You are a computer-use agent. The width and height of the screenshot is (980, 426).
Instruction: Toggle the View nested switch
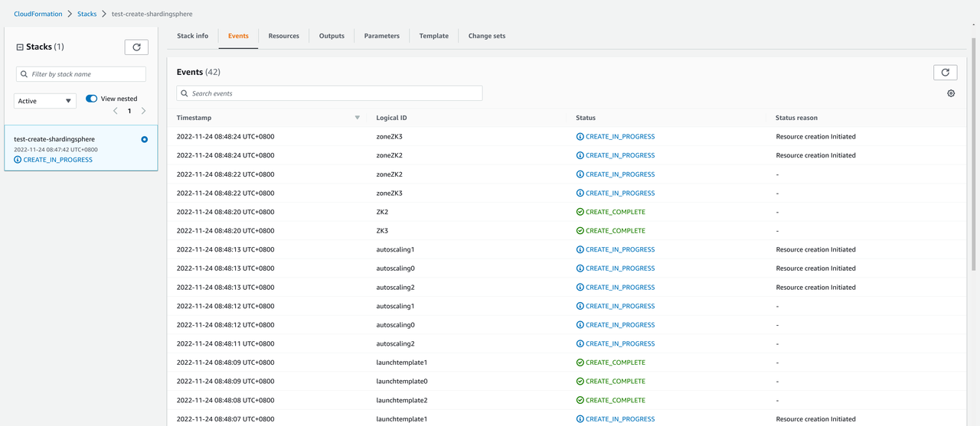92,99
